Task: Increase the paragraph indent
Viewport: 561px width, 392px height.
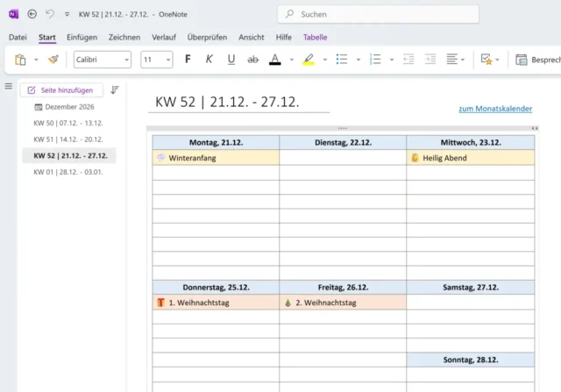Action: pos(430,60)
